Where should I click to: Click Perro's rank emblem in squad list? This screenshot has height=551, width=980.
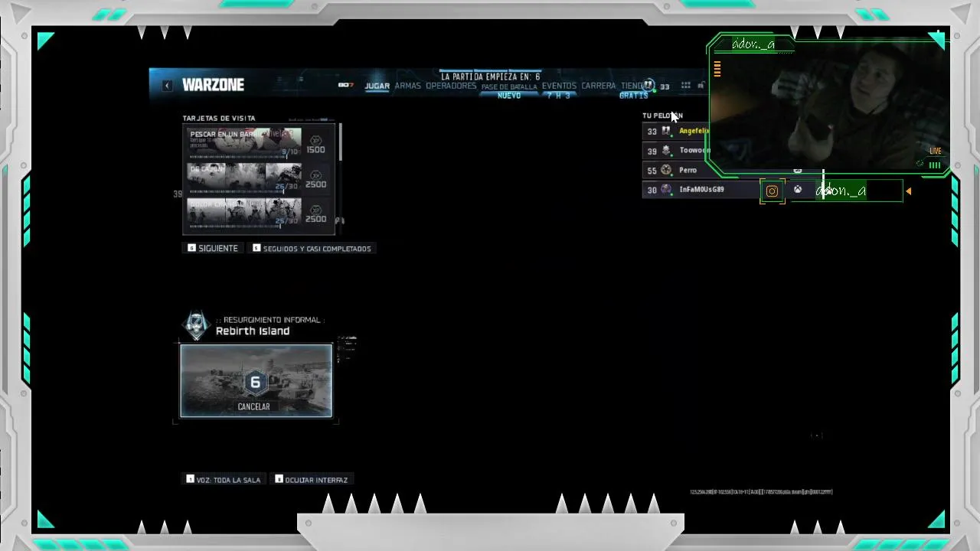[x=666, y=170]
